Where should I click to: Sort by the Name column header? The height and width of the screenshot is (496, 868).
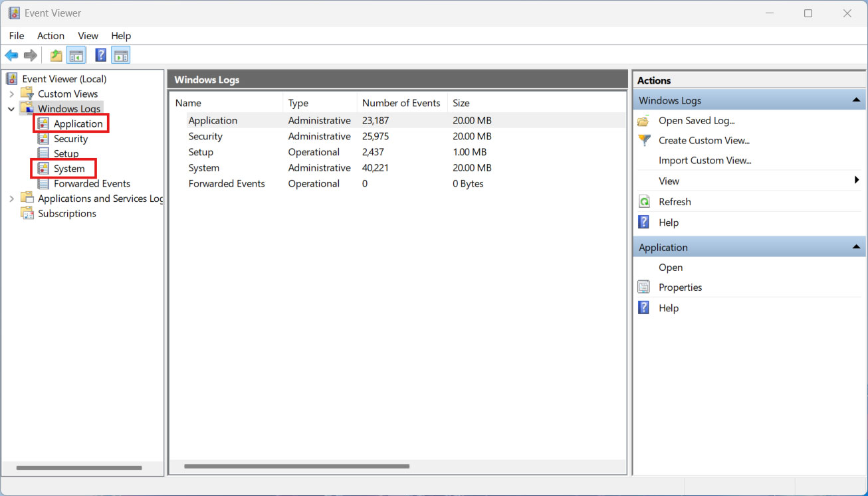pos(227,103)
